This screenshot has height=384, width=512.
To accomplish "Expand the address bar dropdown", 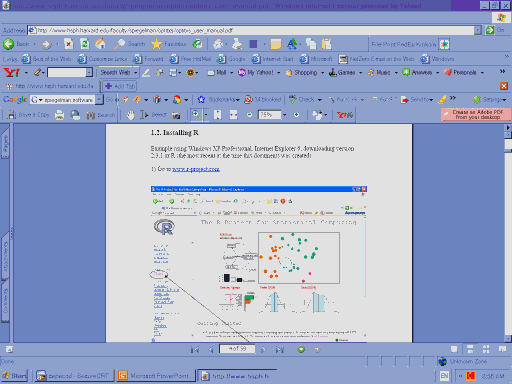I will (x=478, y=30).
